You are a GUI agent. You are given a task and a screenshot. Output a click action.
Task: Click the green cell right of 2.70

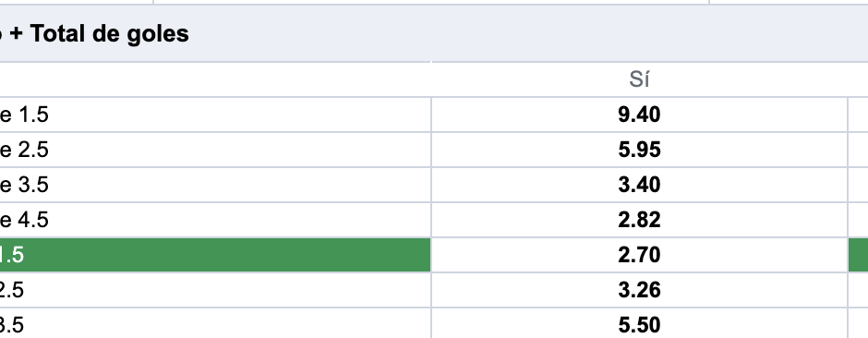[x=858, y=255]
